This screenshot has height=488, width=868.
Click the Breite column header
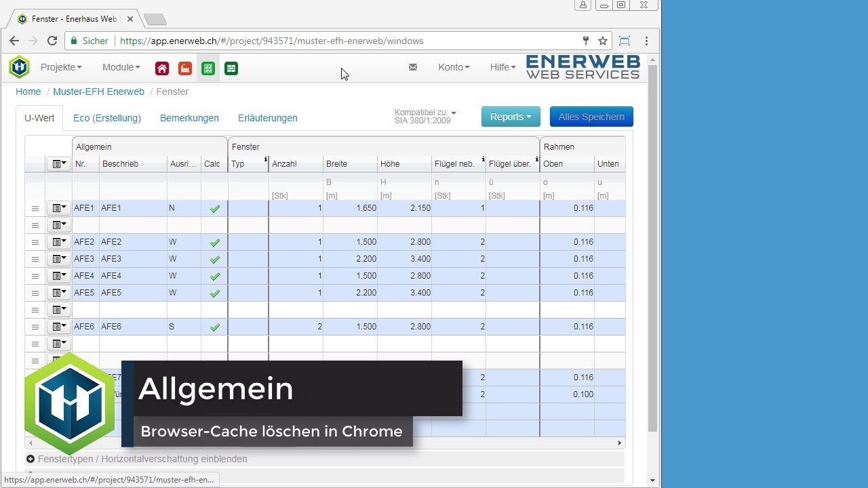[x=350, y=164]
